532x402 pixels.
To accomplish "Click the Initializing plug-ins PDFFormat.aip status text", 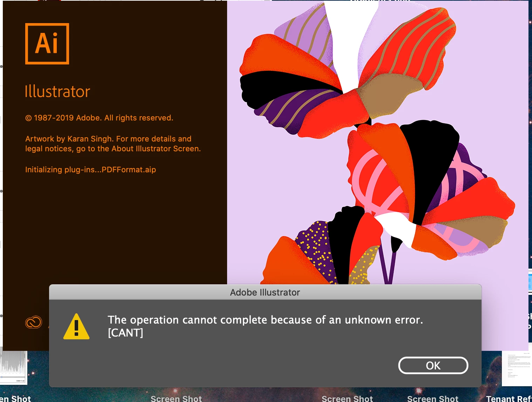I will (x=90, y=170).
